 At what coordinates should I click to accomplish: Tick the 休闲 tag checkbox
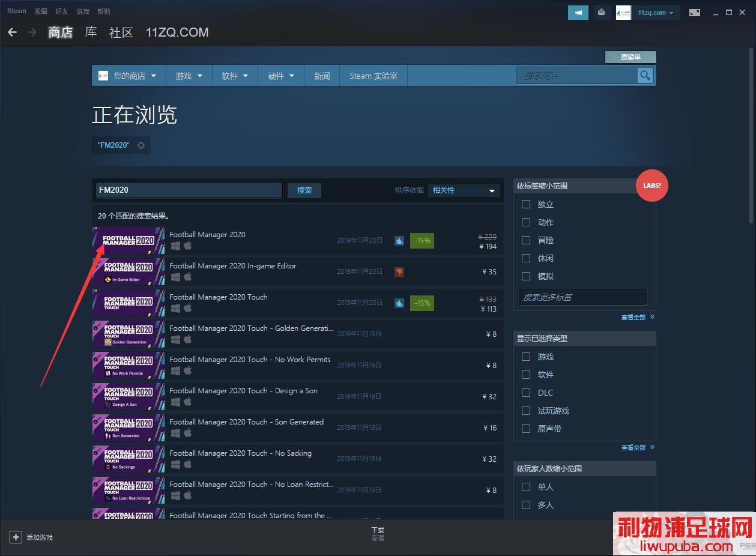click(x=526, y=258)
